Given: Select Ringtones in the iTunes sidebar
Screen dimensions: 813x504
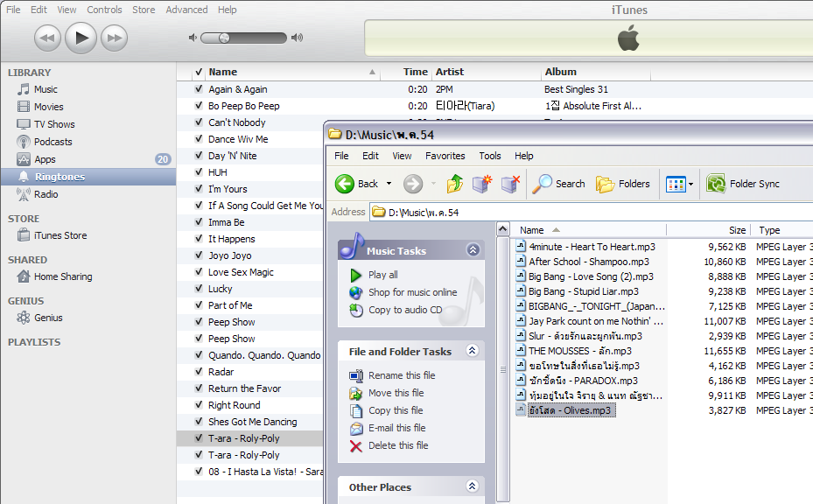Looking at the screenshot, I should pos(88,177).
